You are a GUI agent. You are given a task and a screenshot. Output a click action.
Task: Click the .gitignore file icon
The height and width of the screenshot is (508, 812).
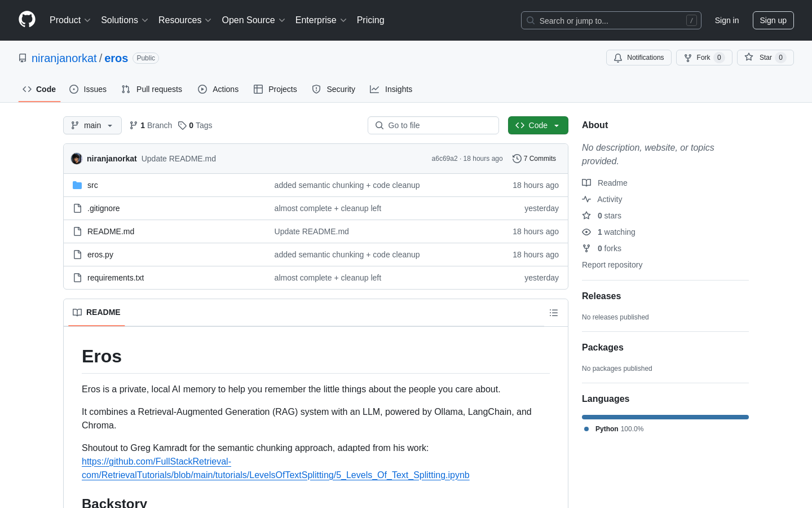click(x=77, y=208)
